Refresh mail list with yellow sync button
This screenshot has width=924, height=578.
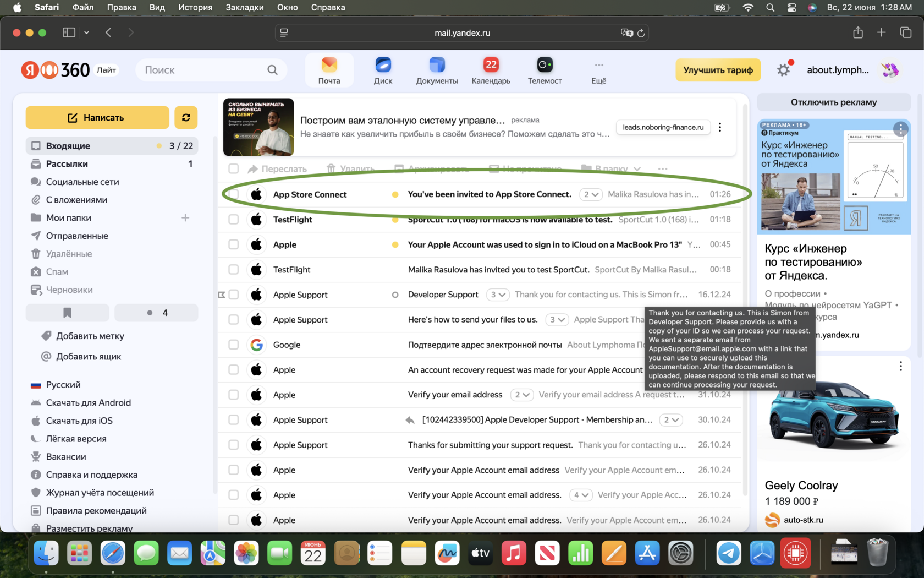pos(186,117)
